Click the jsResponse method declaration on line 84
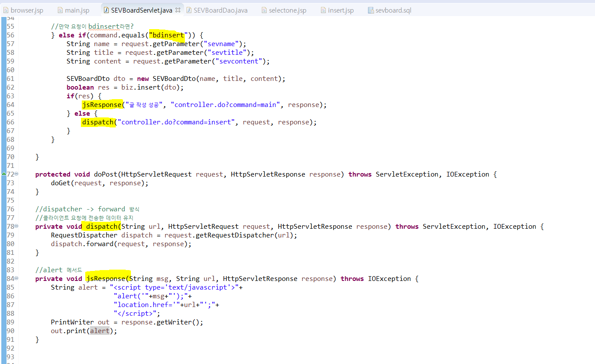Viewport: 595px width, 364px height. pyautogui.click(x=105, y=278)
